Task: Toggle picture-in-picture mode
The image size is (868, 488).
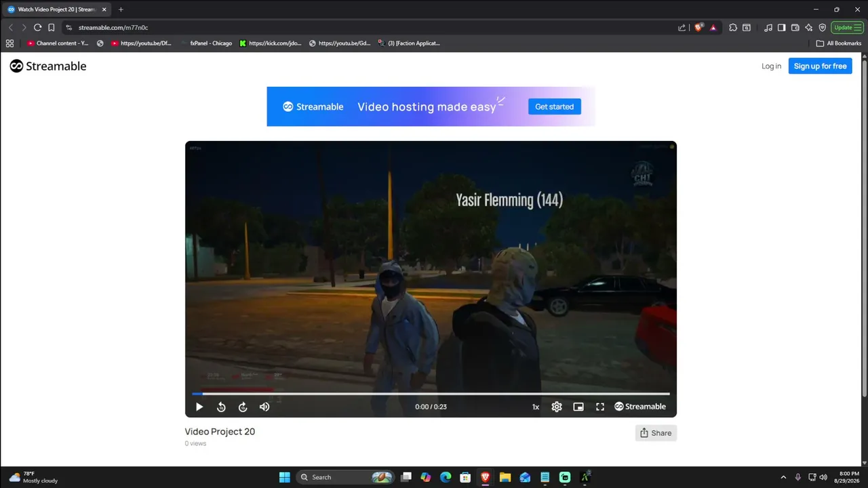Action: coord(578,407)
